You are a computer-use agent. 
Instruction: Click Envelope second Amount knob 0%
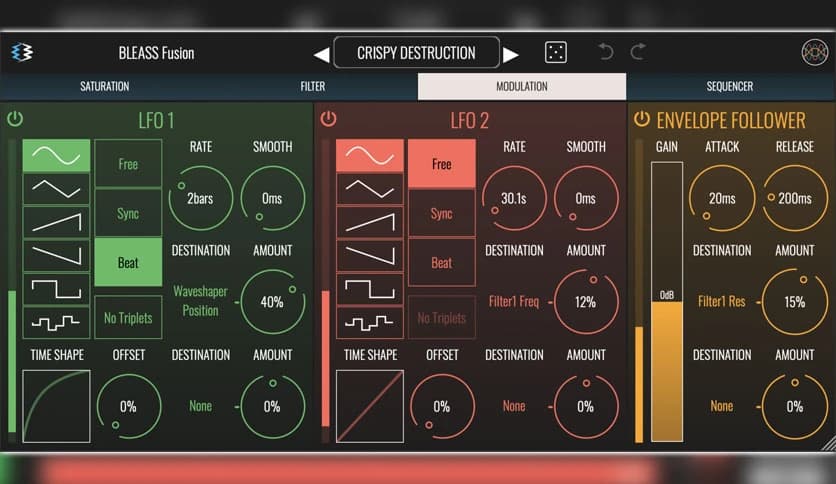pos(794,406)
